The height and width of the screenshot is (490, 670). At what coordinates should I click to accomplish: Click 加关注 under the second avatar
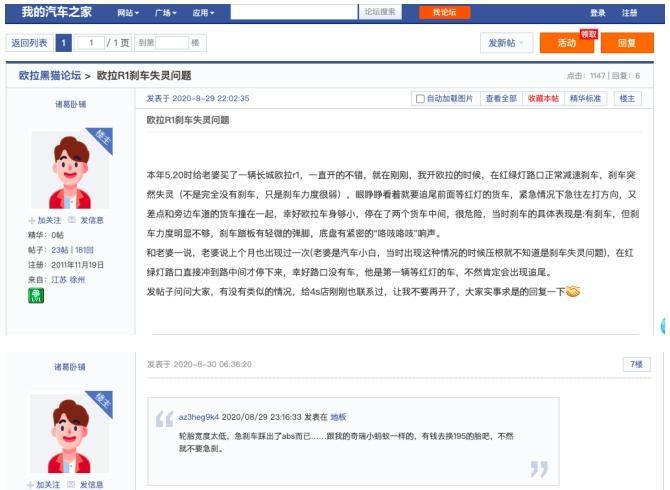pyautogui.click(x=44, y=485)
